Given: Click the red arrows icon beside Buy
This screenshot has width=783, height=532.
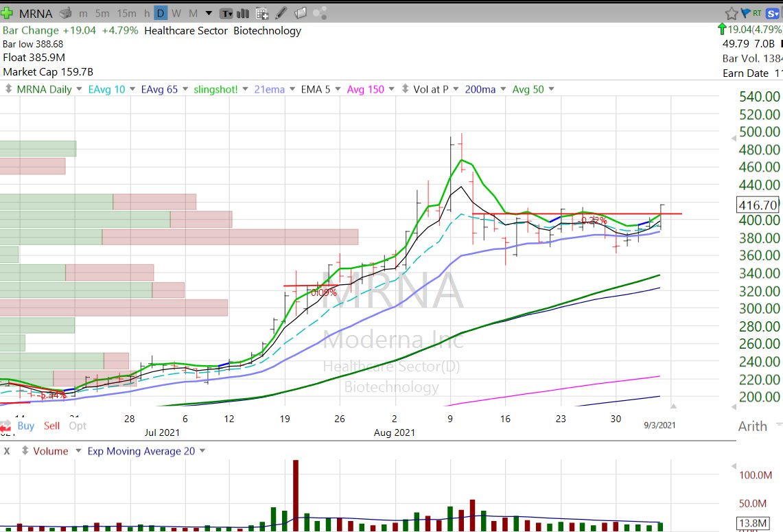Looking at the screenshot, I should click(5, 426).
